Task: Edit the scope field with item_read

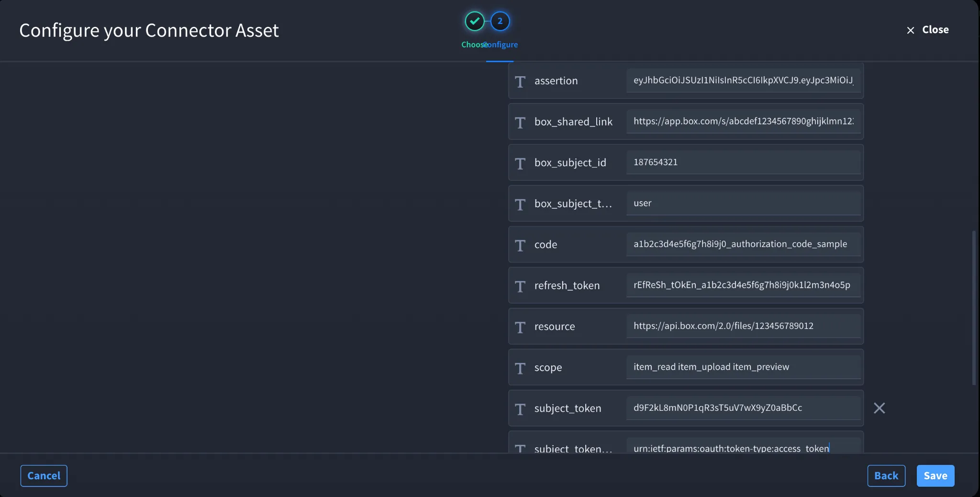Action: click(x=743, y=367)
